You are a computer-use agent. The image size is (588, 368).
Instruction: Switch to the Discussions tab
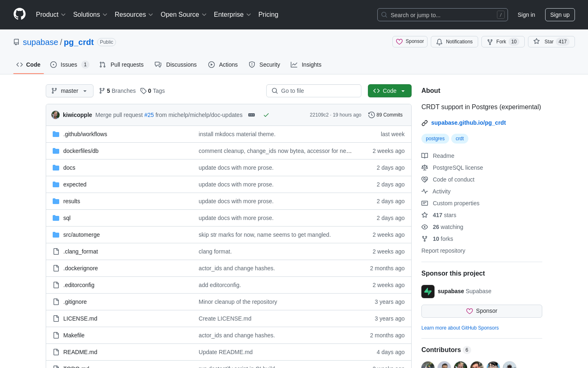(176, 65)
